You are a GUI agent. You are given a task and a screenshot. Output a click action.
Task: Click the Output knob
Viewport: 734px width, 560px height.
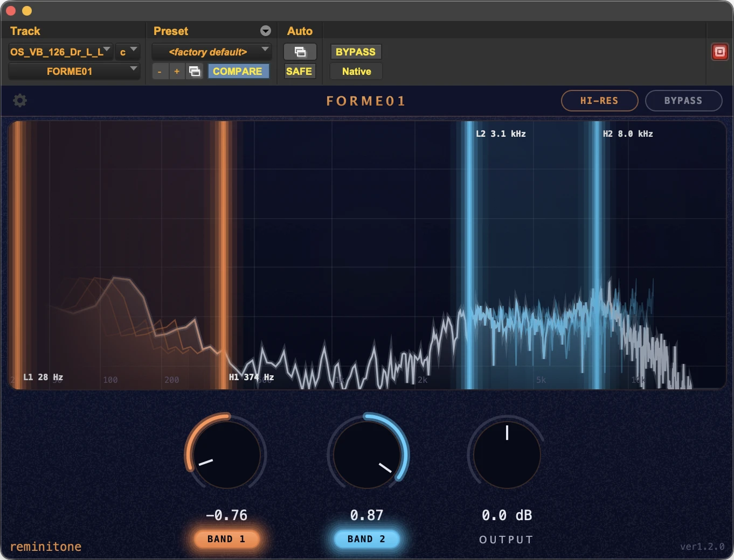tap(507, 454)
